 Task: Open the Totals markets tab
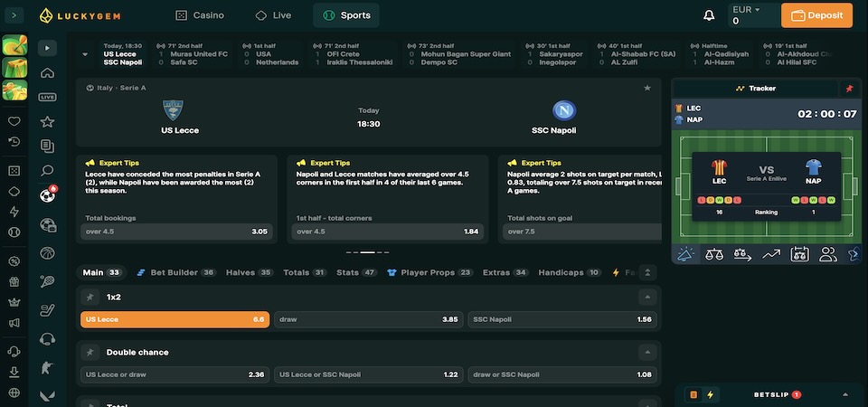pos(305,272)
